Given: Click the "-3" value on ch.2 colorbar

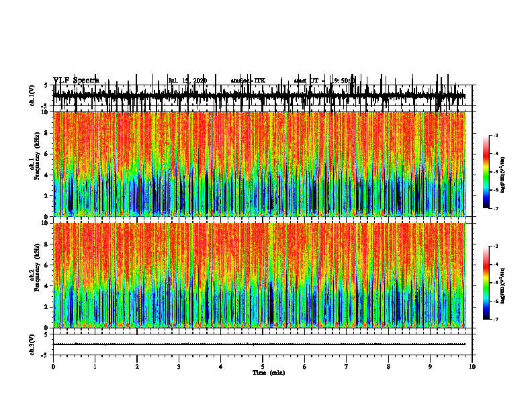Looking at the screenshot, I should 496,246.
